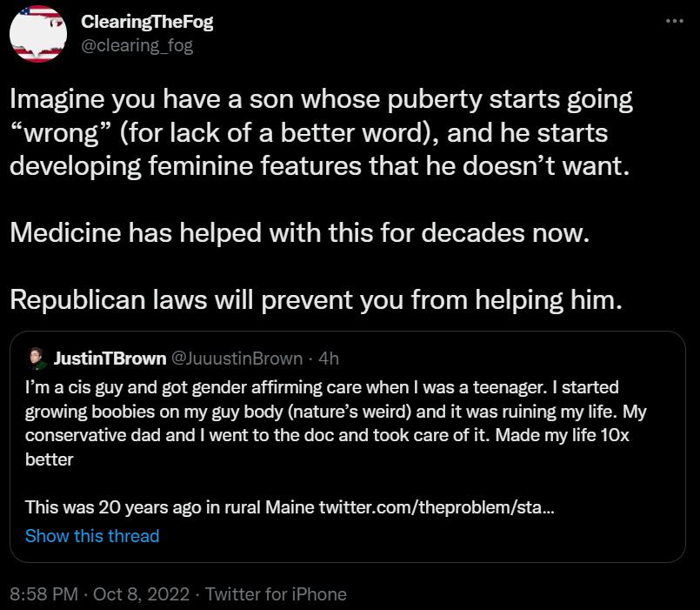
Task: Click "This was 20 years ago in rural Maine"
Action: pos(170,506)
